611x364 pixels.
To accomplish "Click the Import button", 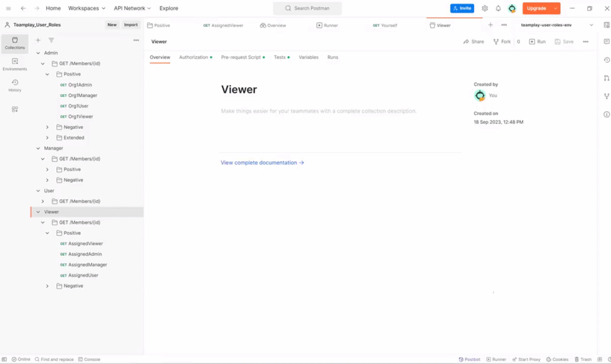I will click(131, 25).
